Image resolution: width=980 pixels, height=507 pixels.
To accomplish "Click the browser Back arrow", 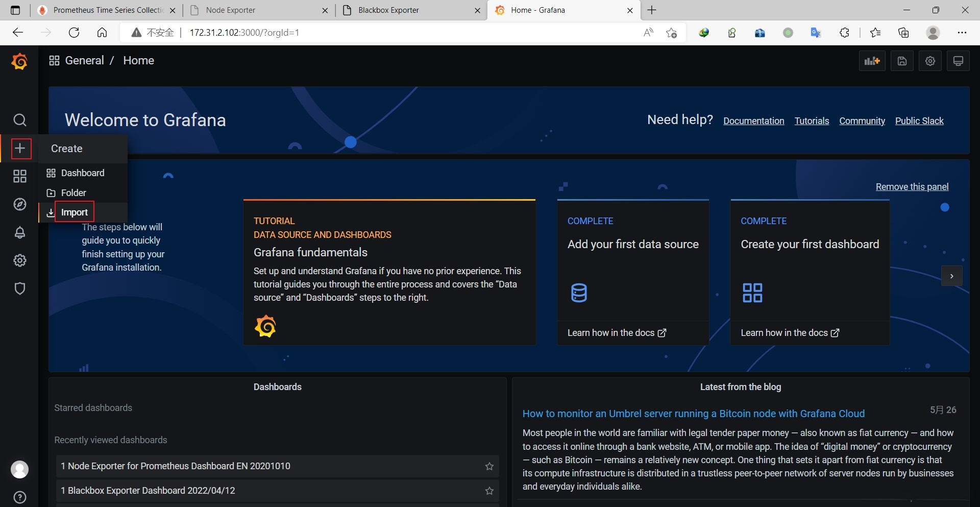I will click(x=18, y=33).
